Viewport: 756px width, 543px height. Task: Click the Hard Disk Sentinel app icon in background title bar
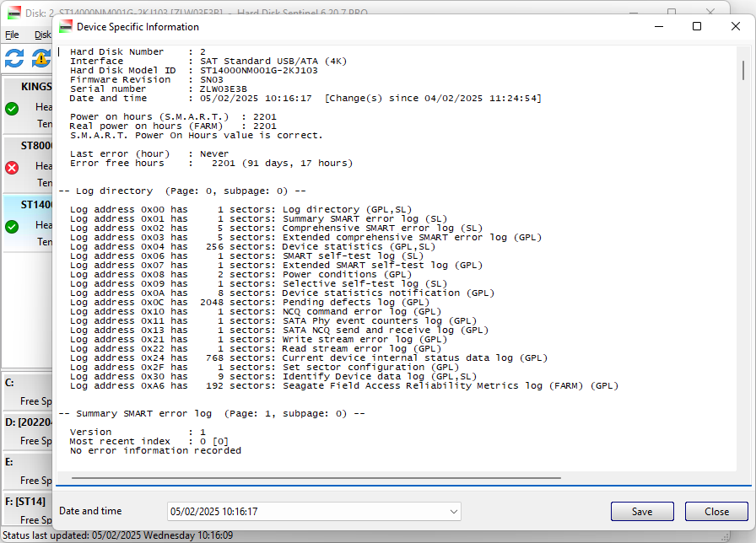[14, 13]
